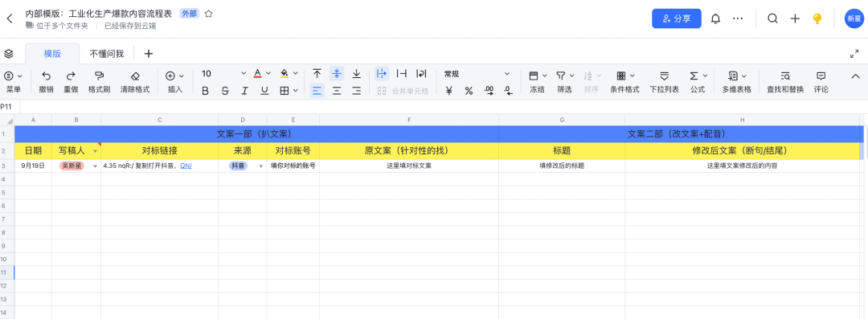Viewport: 868px width, 319px height.
Task: Star the document as favorite
Action: 208,14
